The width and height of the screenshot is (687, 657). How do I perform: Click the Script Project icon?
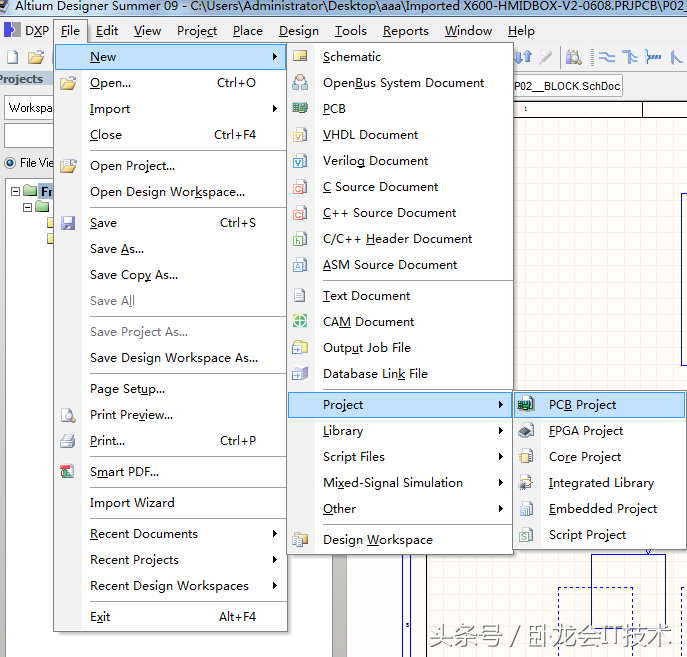pyautogui.click(x=526, y=534)
